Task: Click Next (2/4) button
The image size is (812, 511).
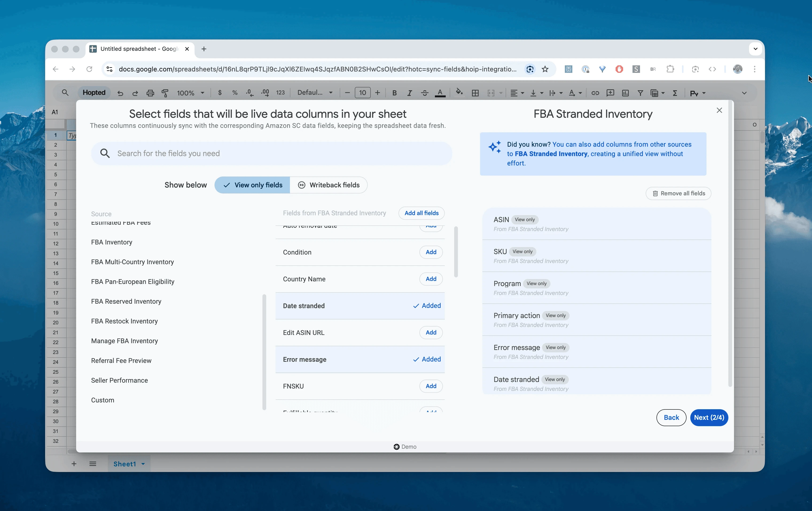Action: click(x=709, y=418)
